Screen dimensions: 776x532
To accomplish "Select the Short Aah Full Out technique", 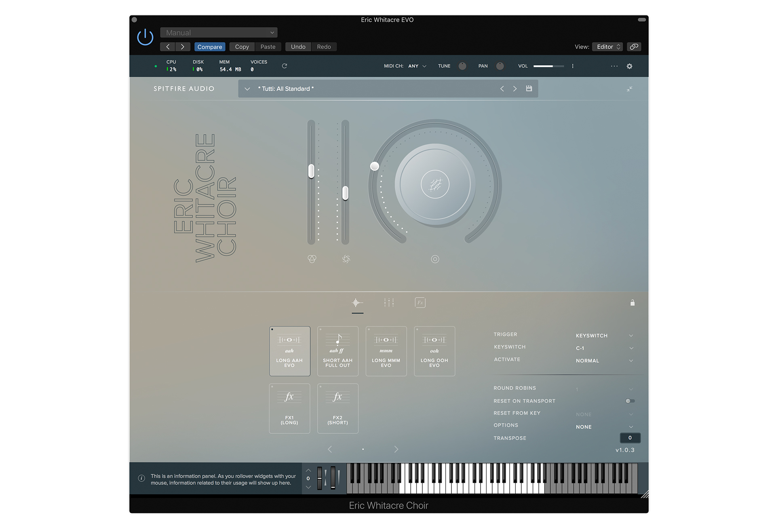I will [x=338, y=351].
